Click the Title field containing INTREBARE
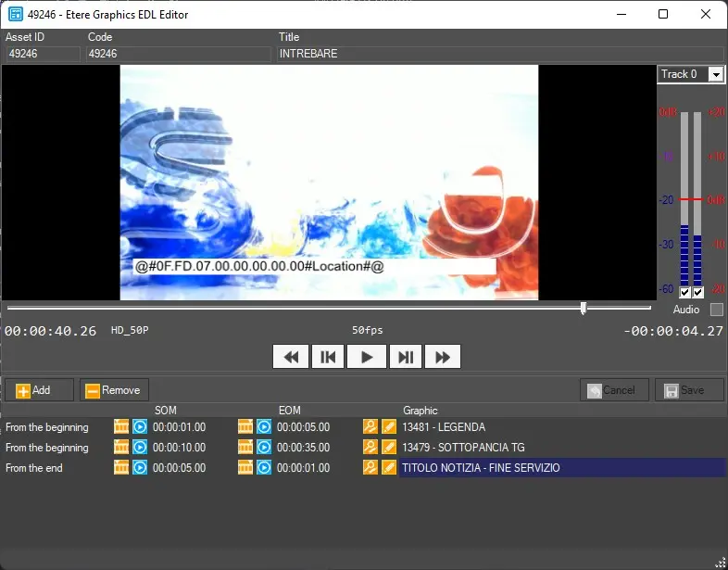This screenshot has width=728, height=570. [x=500, y=54]
